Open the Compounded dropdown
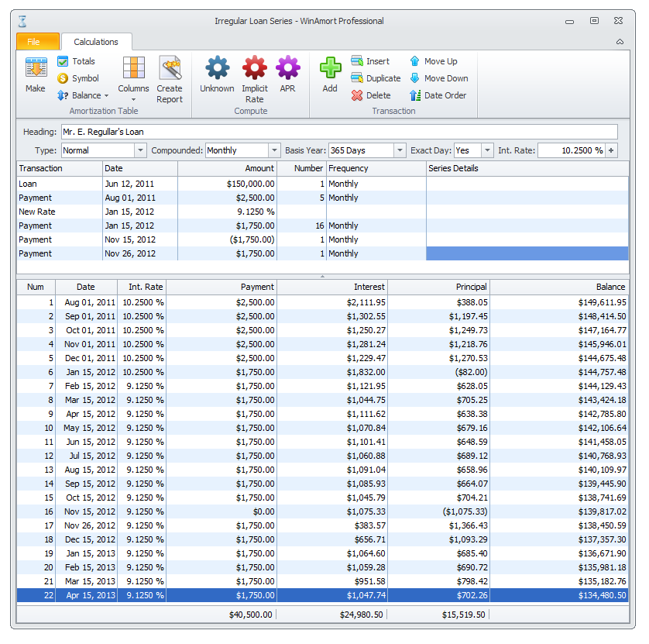The image size is (649, 644). tap(274, 150)
